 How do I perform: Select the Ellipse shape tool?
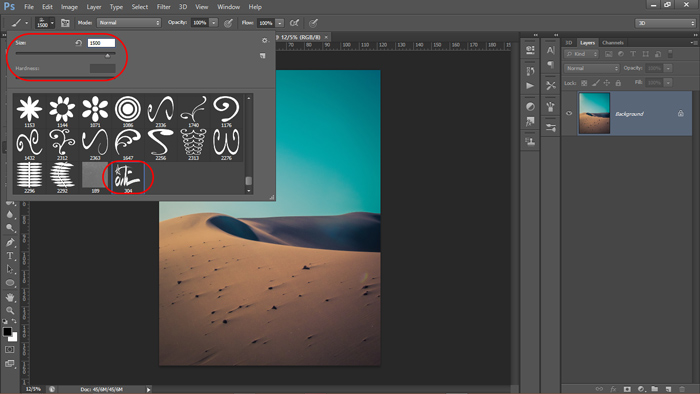click(x=10, y=283)
